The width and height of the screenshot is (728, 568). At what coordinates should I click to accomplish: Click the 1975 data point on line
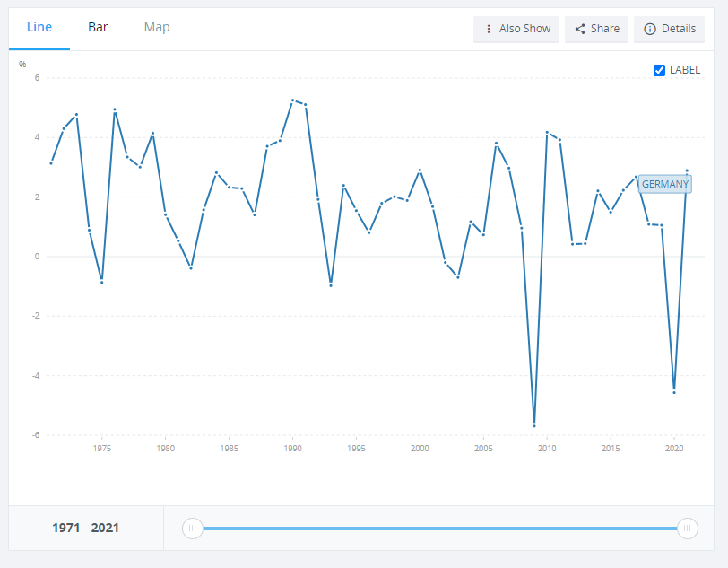pos(102,282)
